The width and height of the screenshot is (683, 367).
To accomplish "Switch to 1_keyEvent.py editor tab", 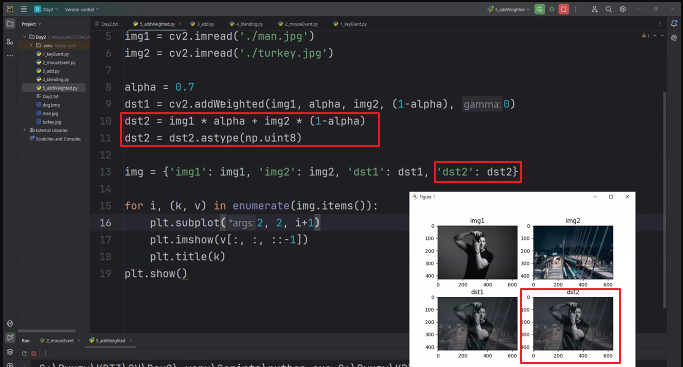I will 350,24.
